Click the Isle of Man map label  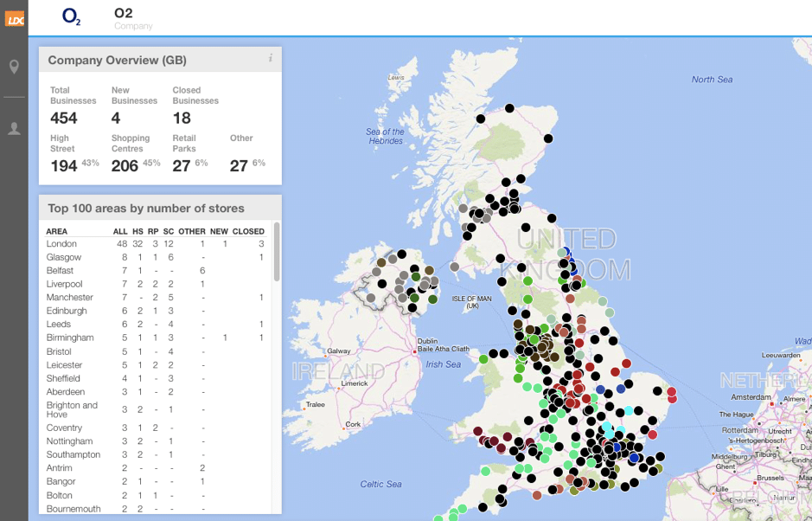click(471, 302)
